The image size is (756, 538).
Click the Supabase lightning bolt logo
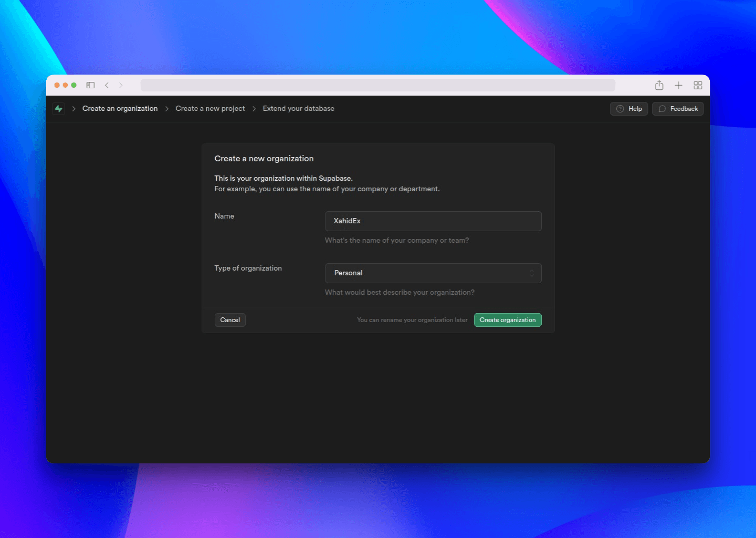point(59,109)
